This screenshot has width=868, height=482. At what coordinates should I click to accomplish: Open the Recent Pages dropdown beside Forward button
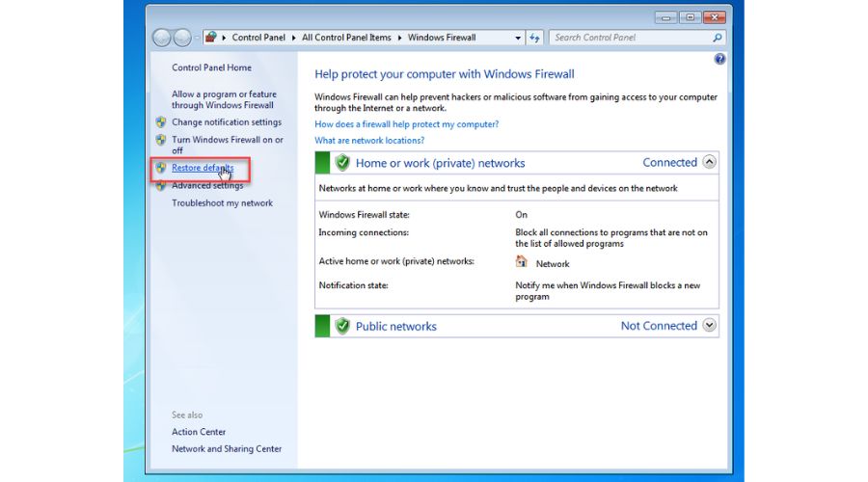tap(197, 38)
